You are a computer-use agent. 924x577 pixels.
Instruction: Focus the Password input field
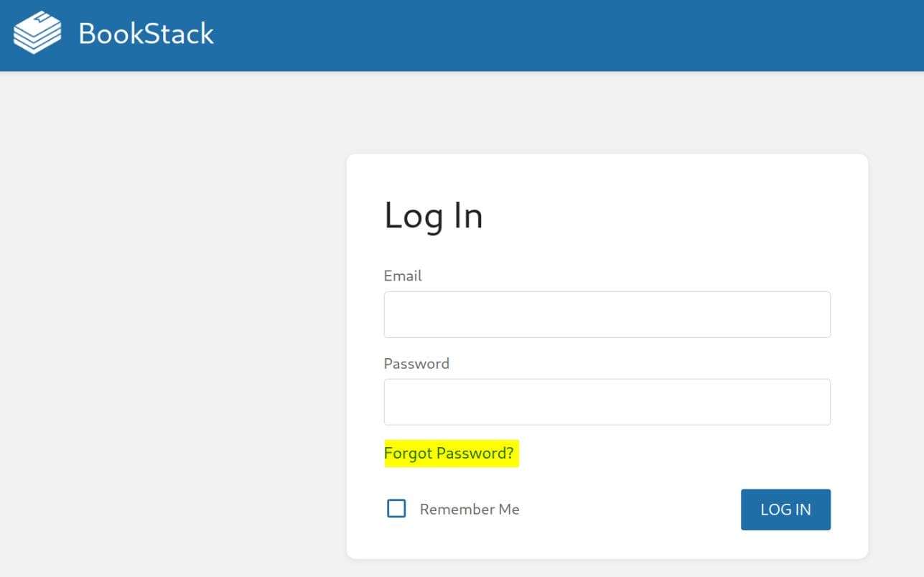tap(607, 402)
